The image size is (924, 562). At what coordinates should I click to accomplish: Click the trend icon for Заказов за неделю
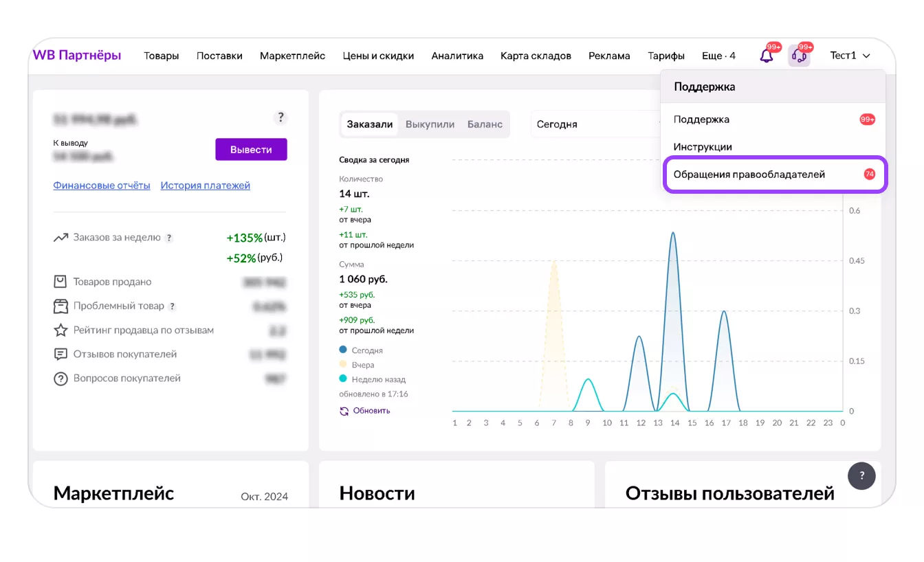pos(60,238)
